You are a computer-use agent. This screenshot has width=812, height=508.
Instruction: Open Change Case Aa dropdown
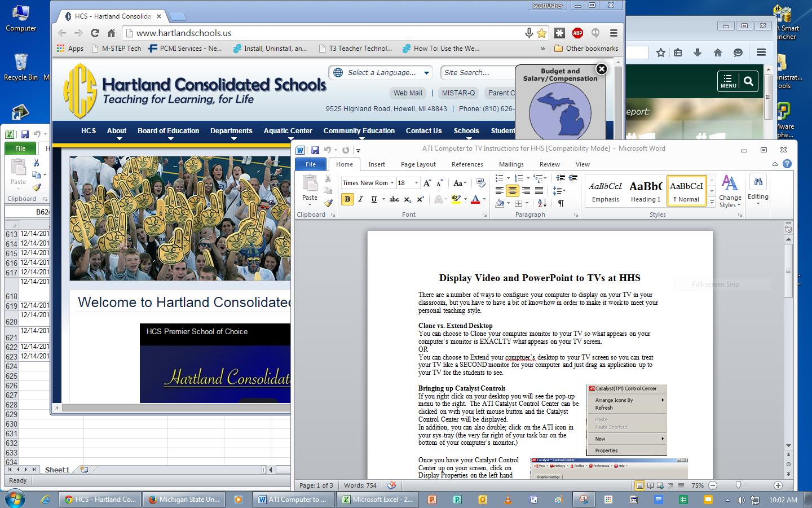[x=460, y=183]
